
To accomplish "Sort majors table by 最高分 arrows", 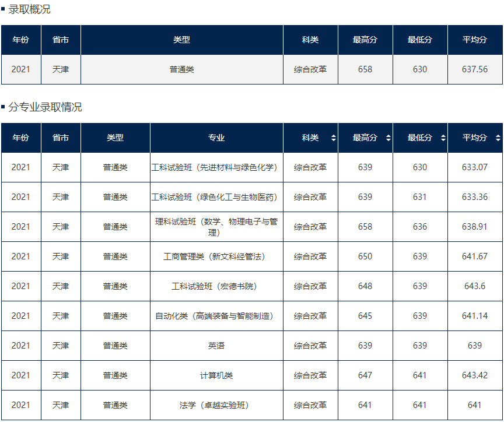I will click(x=388, y=138).
